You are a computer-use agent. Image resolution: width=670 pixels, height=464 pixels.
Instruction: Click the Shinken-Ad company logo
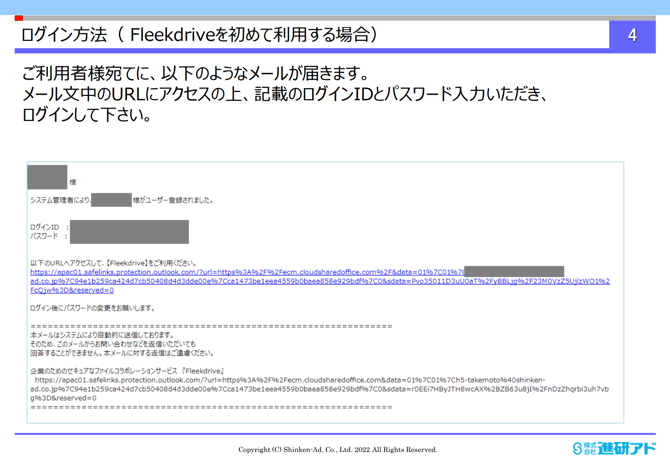(614, 448)
